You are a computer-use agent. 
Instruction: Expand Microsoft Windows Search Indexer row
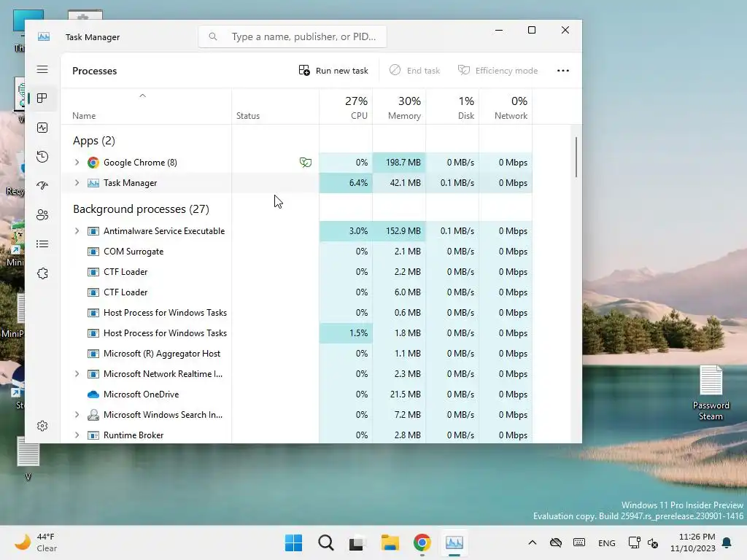(x=77, y=415)
